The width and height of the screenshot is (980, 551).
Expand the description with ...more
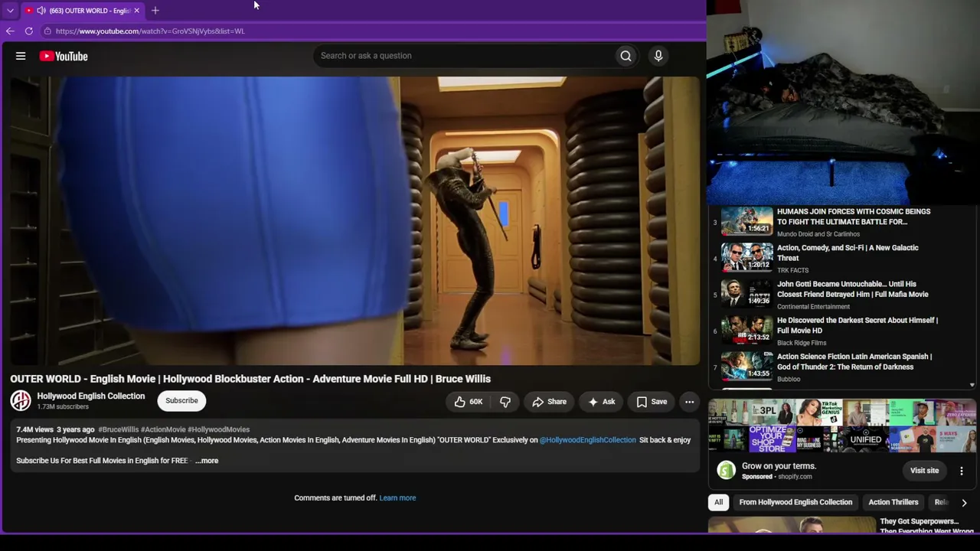click(207, 461)
